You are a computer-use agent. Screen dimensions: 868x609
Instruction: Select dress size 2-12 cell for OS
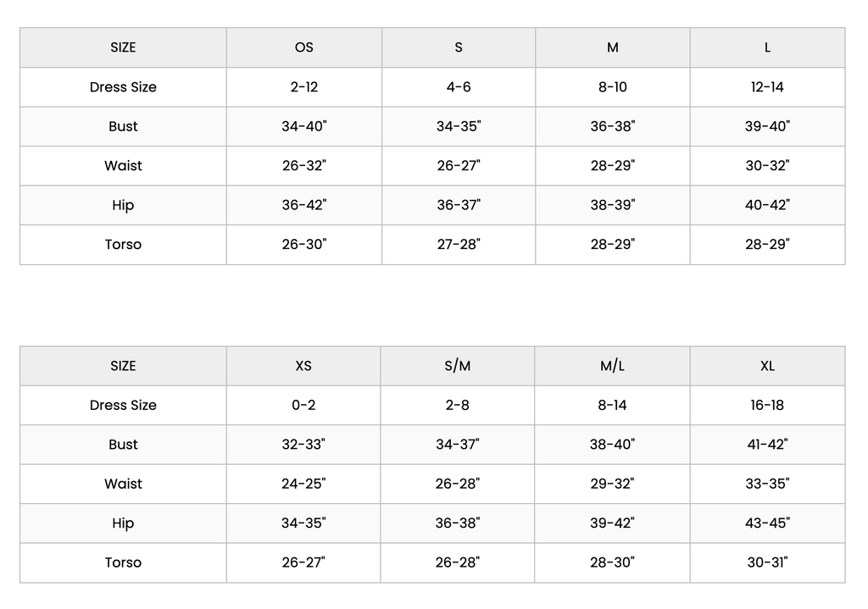point(303,87)
